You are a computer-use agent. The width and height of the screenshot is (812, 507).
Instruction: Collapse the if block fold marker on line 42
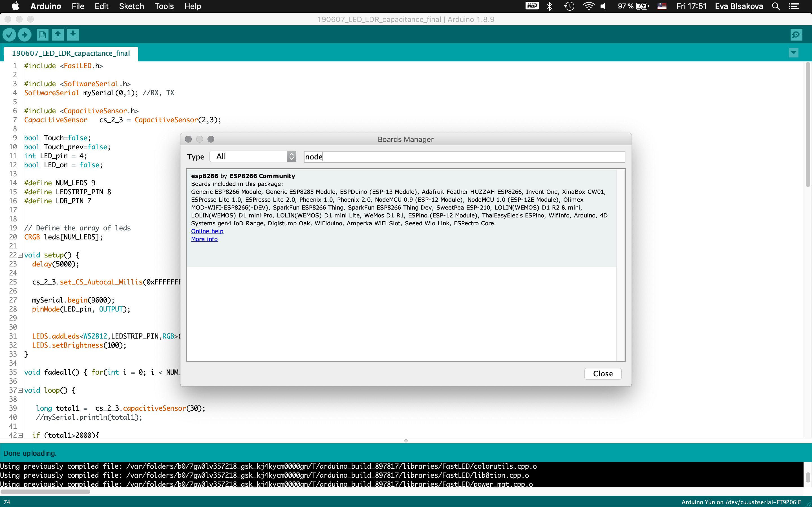tap(20, 435)
